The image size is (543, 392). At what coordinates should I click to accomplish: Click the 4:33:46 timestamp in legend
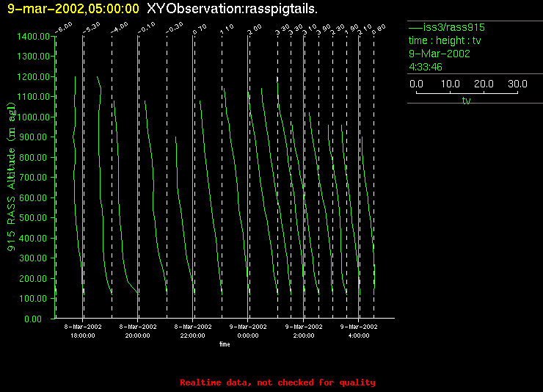coord(426,67)
